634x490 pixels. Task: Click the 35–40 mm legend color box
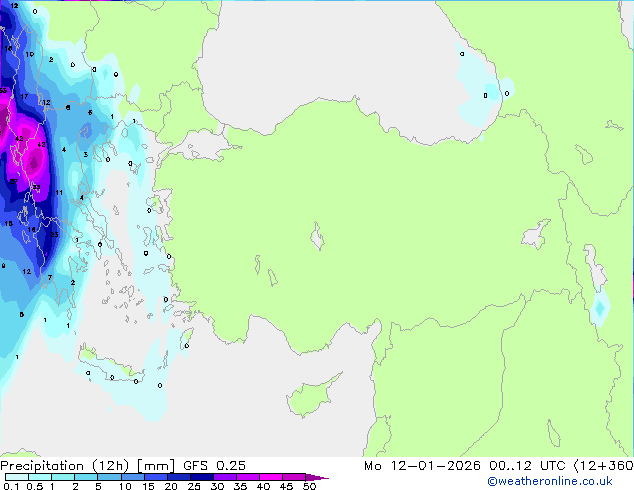[248, 477]
